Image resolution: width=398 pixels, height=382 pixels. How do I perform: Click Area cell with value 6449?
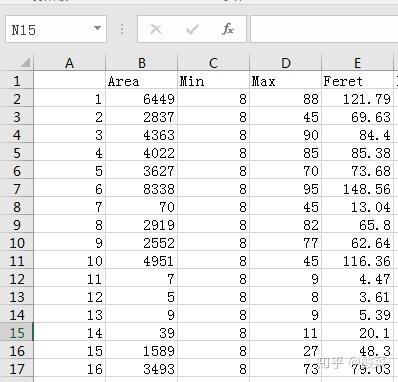142,99
